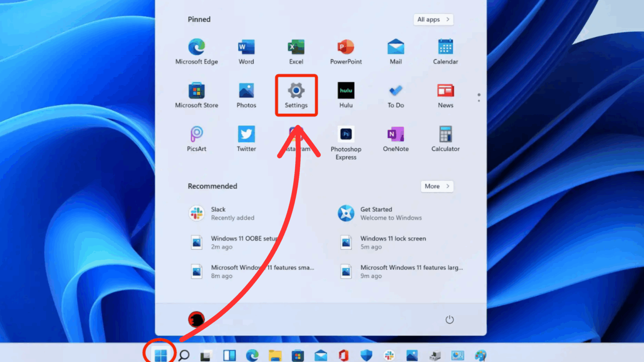The width and height of the screenshot is (644, 362).
Task: Start the Calculator app
Action: point(445,138)
